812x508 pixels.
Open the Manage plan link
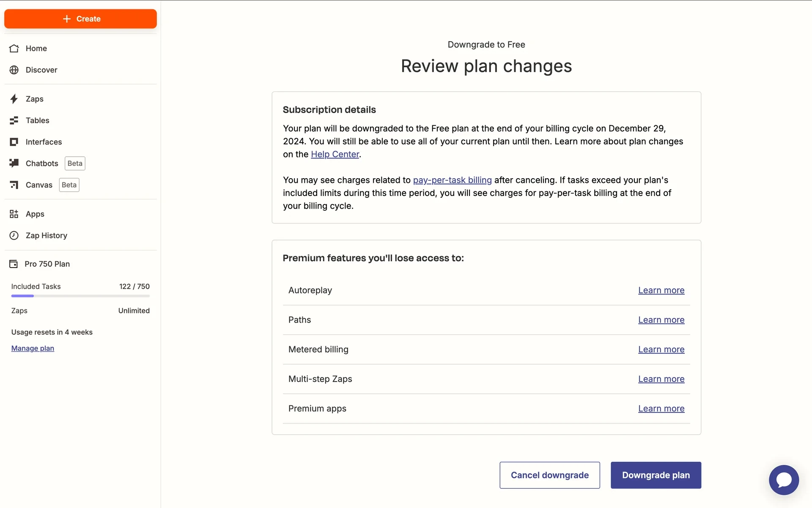(x=33, y=348)
